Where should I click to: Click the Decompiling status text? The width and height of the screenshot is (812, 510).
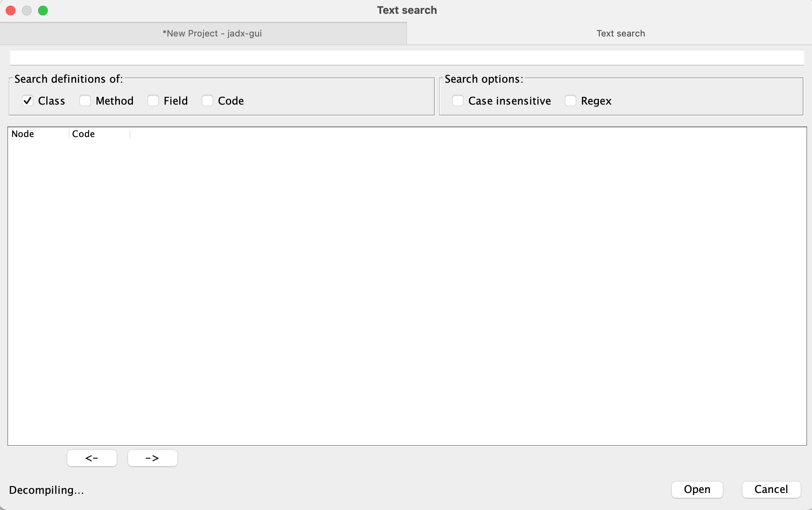[46, 490]
